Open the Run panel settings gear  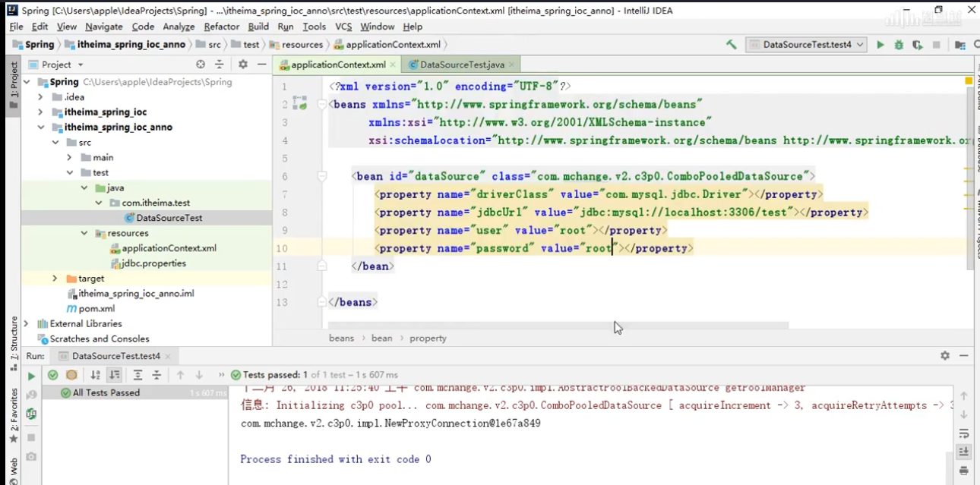(945, 355)
